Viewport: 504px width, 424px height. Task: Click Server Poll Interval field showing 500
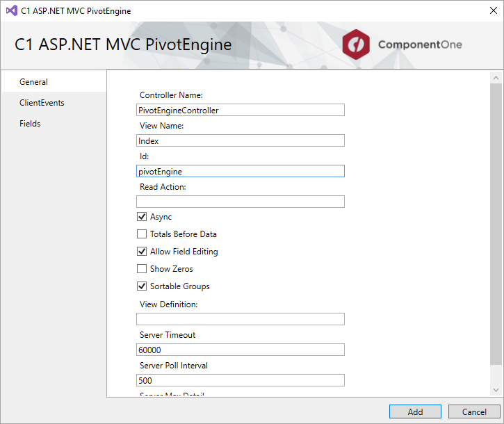[x=241, y=380]
